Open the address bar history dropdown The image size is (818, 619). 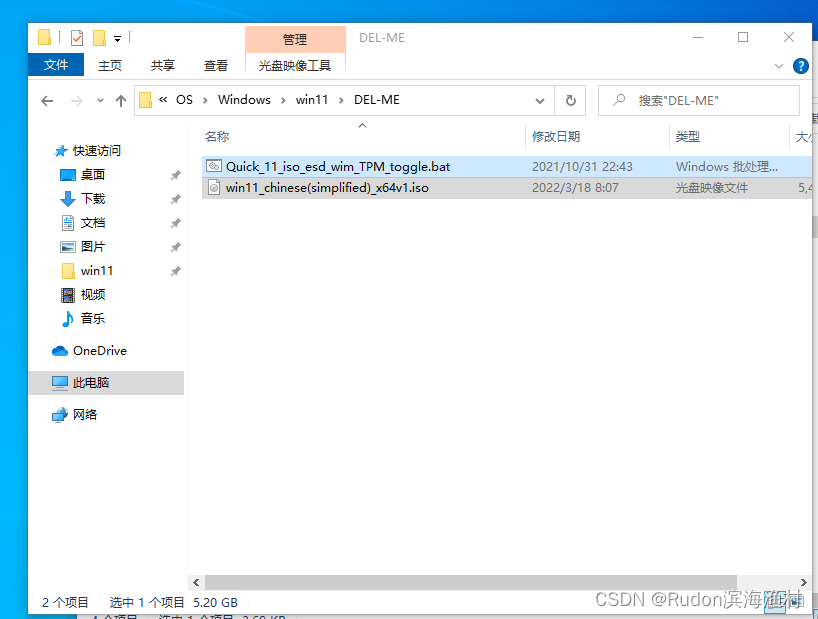(x=540, y=101)
